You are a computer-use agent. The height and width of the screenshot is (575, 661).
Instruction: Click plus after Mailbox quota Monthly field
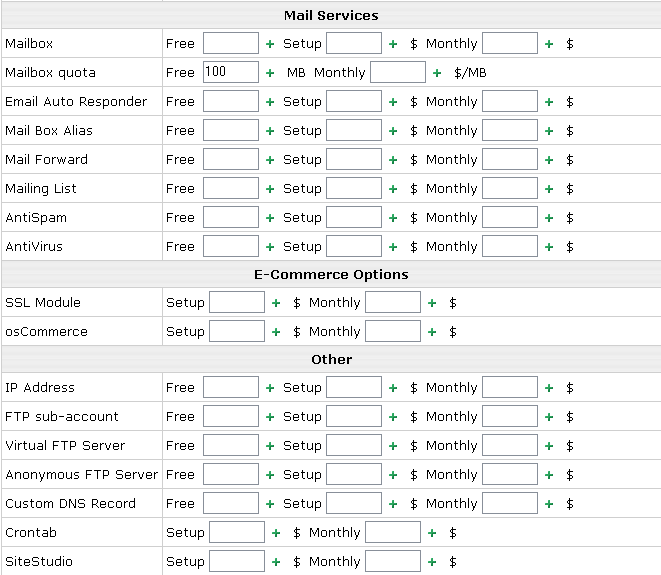click(x=437, y=73)
